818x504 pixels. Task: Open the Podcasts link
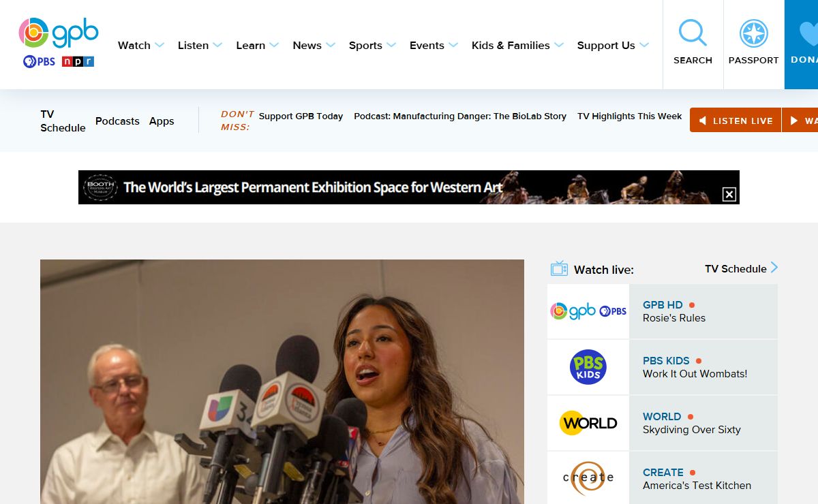point(117,121)
